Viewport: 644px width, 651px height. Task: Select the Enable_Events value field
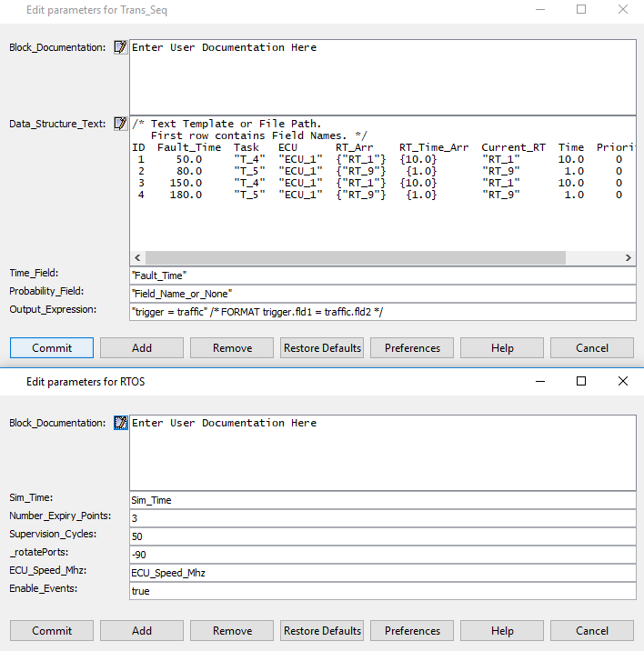(x=382, y=591)
